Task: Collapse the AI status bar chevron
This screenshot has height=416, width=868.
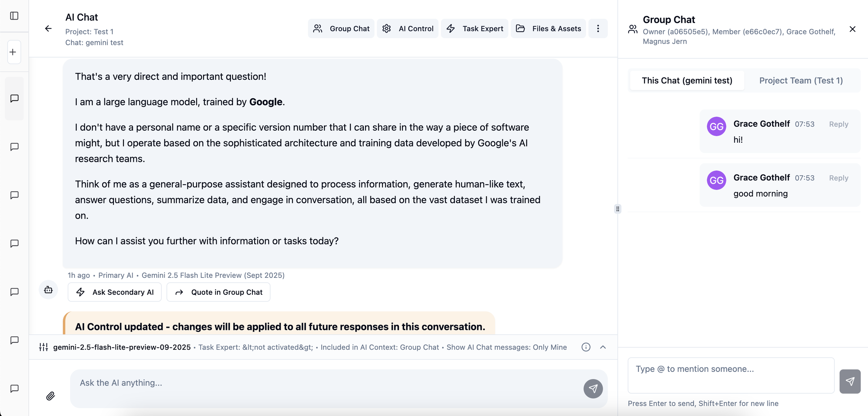Action: coord(603,347)
